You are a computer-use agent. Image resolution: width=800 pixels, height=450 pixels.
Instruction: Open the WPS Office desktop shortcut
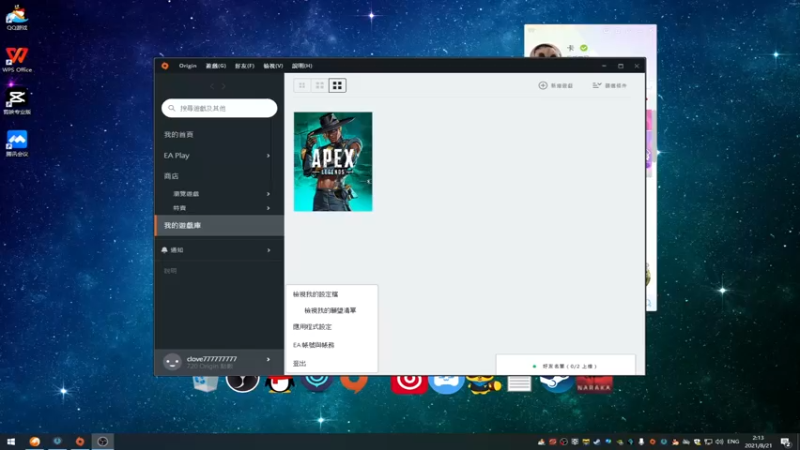click(17, 59)
